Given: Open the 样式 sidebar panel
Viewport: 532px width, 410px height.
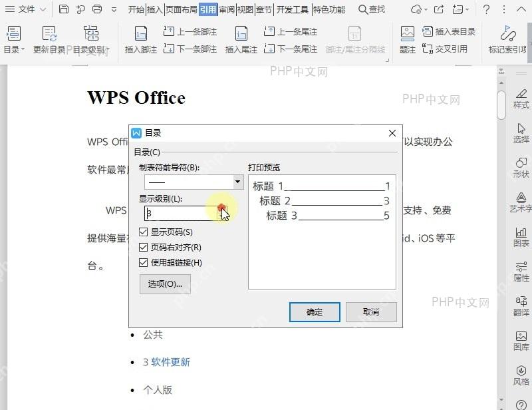Looking at the screenshot, I should tap(521, 99).
